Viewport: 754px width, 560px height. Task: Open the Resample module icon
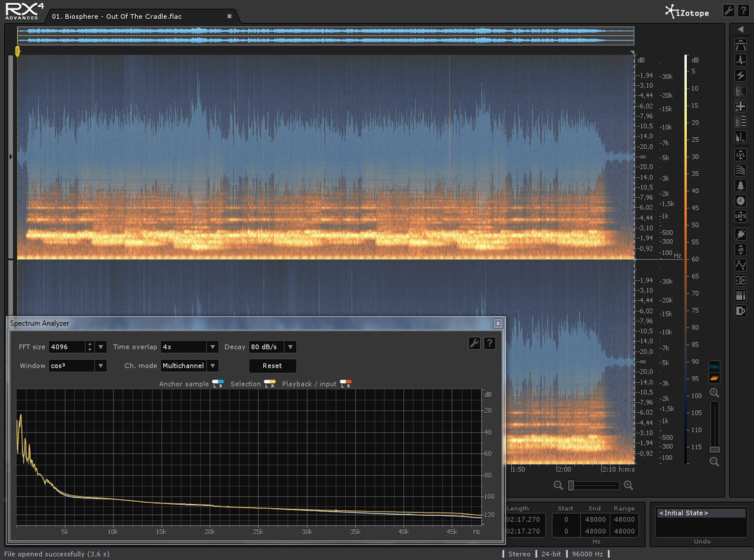741,295
